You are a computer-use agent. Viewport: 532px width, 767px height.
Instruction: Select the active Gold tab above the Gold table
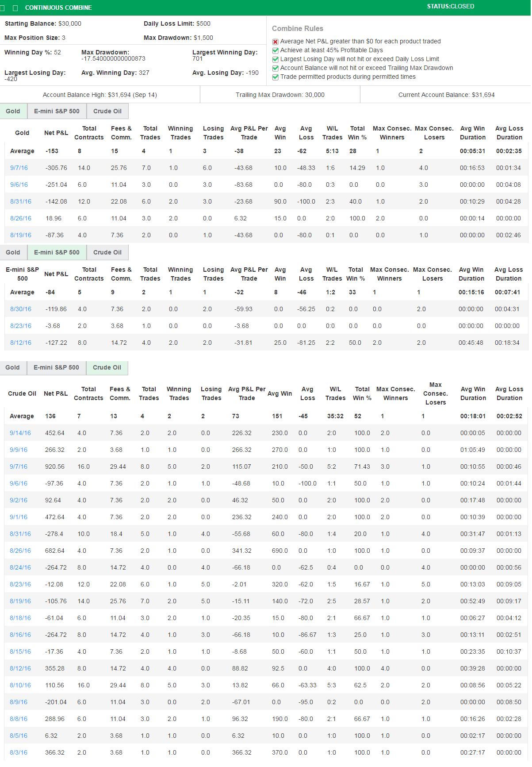(13, 111)
